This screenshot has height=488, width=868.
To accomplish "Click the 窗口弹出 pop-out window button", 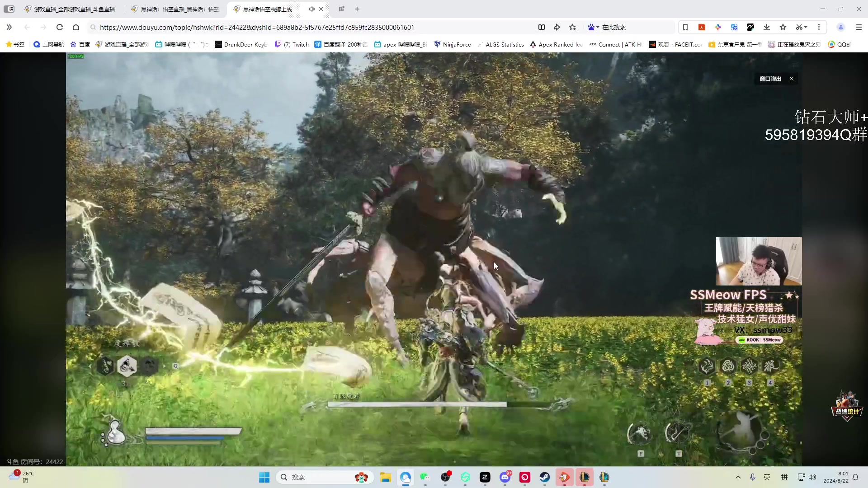I will [x=770, y=79].
